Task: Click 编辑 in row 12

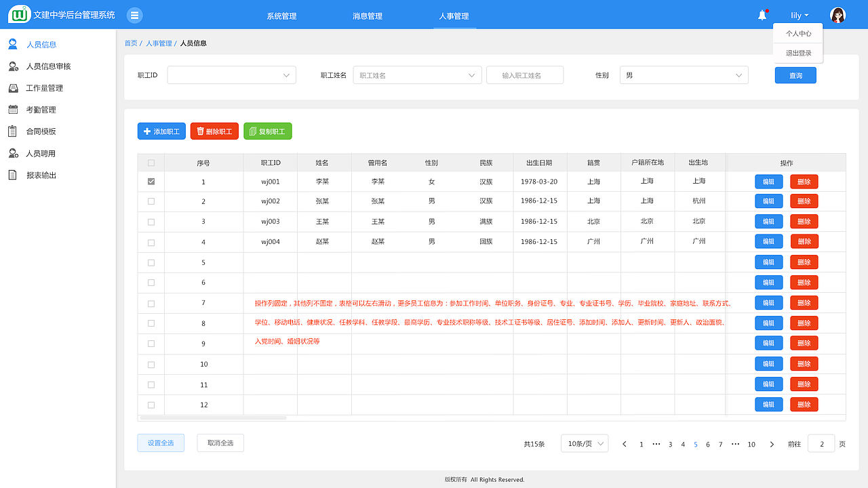Action: click(x=769, y=405)
